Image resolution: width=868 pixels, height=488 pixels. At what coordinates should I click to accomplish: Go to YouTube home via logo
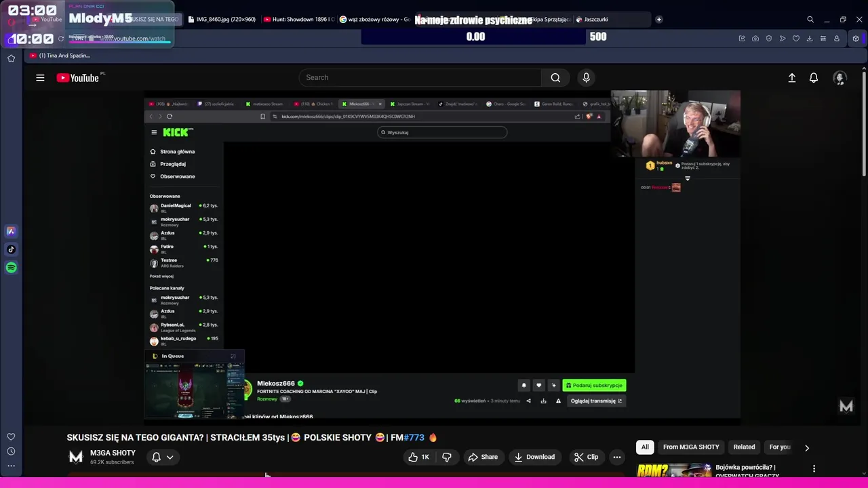(x=78, y=78)
